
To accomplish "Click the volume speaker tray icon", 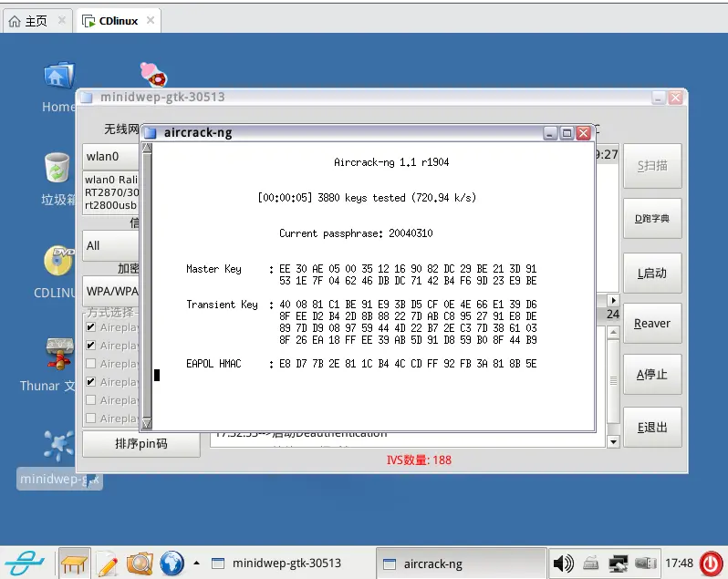I will click(x=564, y=563).
